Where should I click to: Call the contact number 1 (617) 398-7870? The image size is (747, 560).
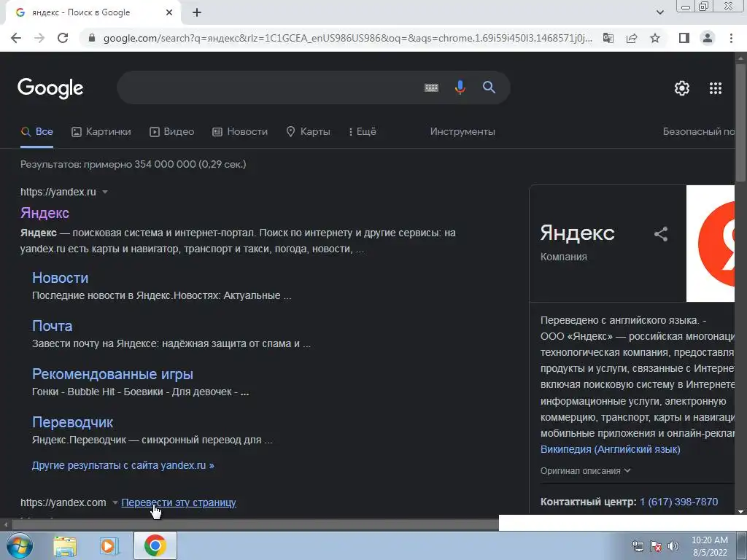point(679,502)
